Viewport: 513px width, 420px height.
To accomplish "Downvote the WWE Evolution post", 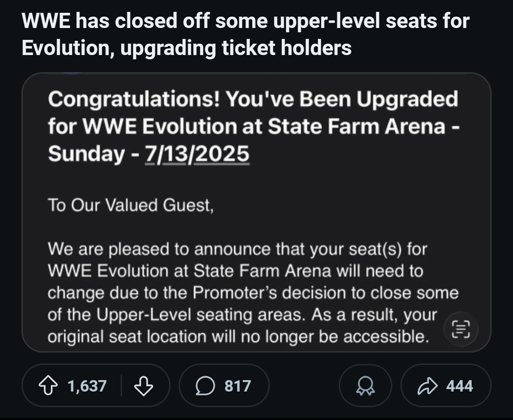I will point(143,386).
